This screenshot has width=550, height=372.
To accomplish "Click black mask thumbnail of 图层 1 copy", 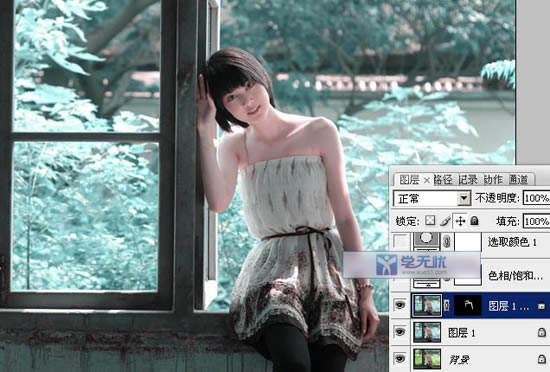I will tap(468, 305).
